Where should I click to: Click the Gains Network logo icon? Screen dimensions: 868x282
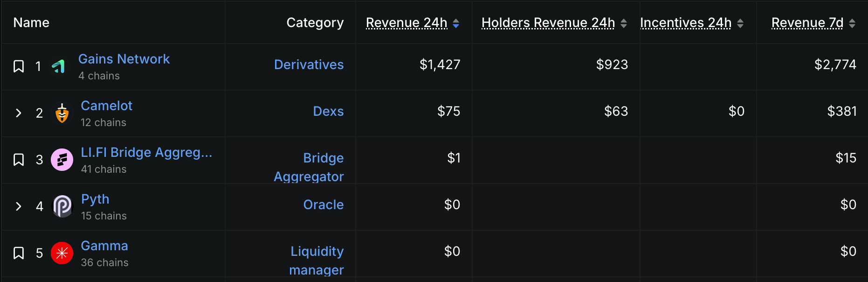[x=59, y=66]
